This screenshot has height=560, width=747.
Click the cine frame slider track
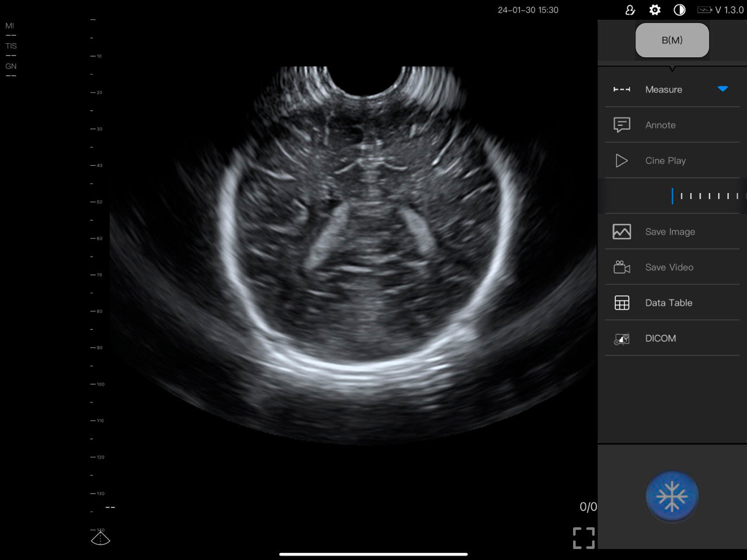706,196
